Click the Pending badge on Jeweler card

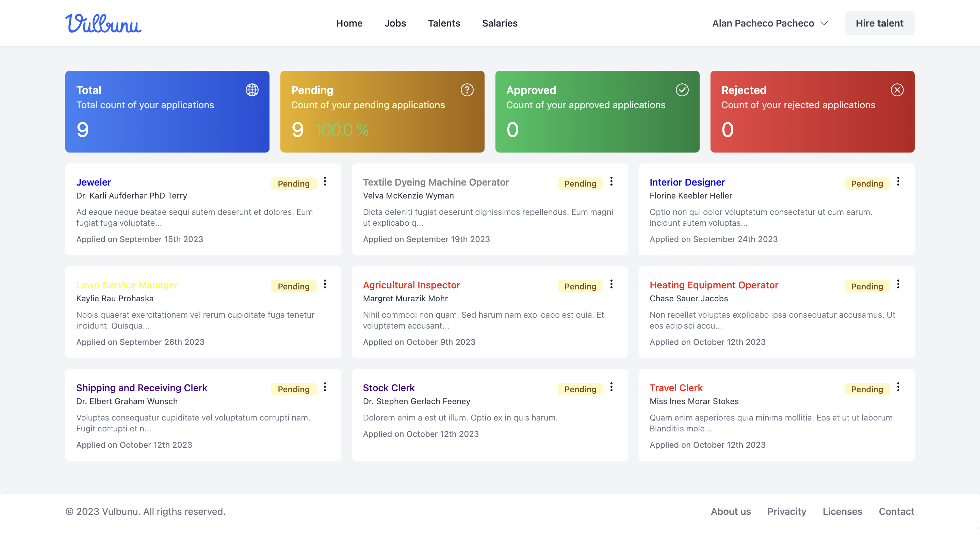click(293, 184)
